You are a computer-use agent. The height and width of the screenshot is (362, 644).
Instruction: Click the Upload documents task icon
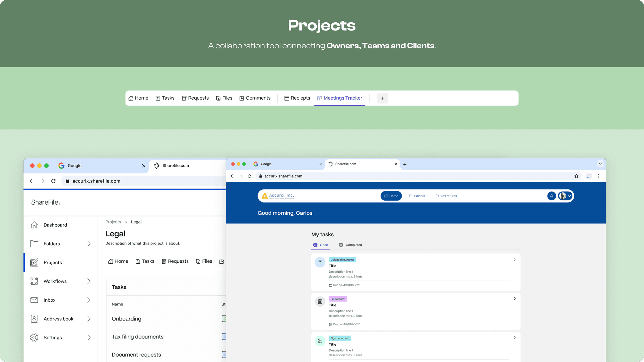tap(320, 262)
